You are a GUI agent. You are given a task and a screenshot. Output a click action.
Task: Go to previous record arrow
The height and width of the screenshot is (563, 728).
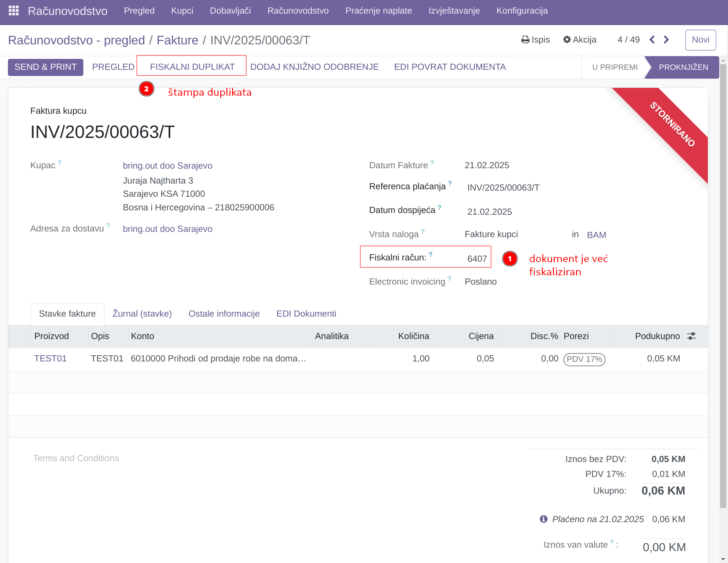coord(652,40)
